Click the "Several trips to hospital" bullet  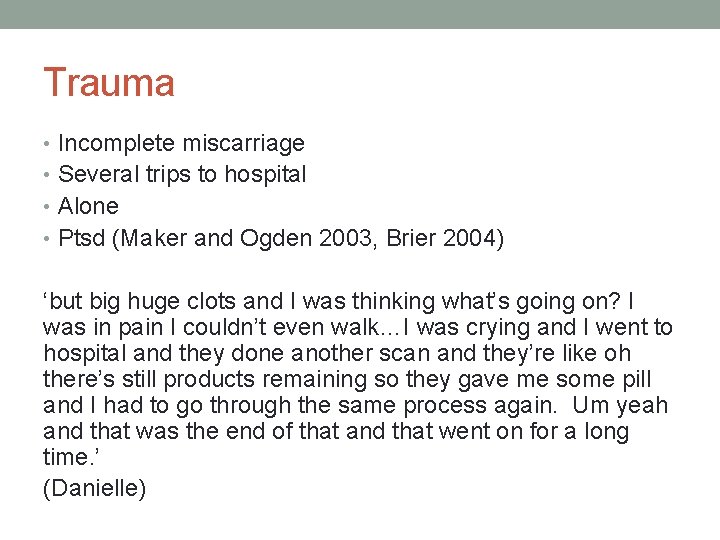click(x=182, y=175)
